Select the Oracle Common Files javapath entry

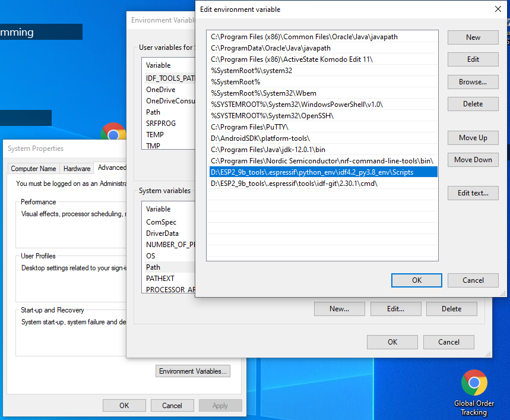(x=322, y=37)
